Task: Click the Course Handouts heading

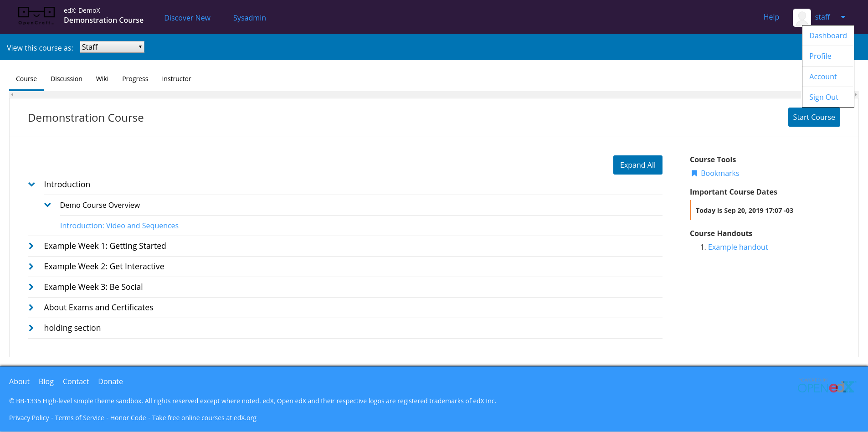Action: click(x=721, y=233)
